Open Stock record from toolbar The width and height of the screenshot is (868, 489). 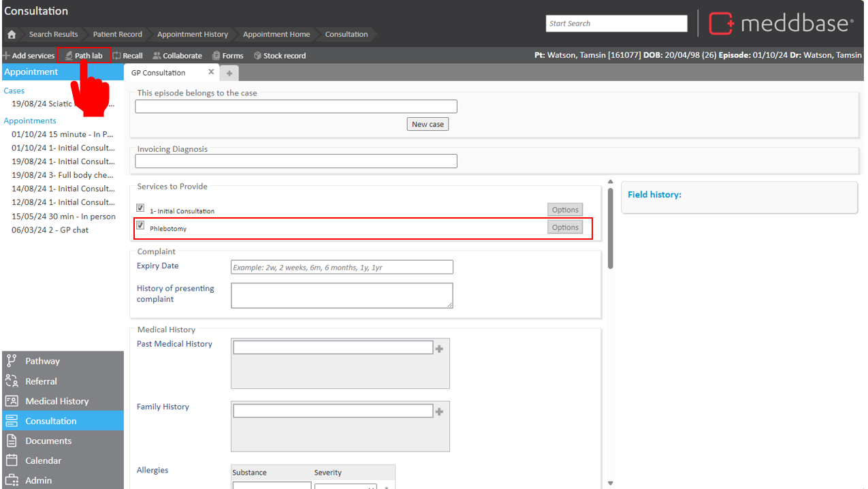279,56
